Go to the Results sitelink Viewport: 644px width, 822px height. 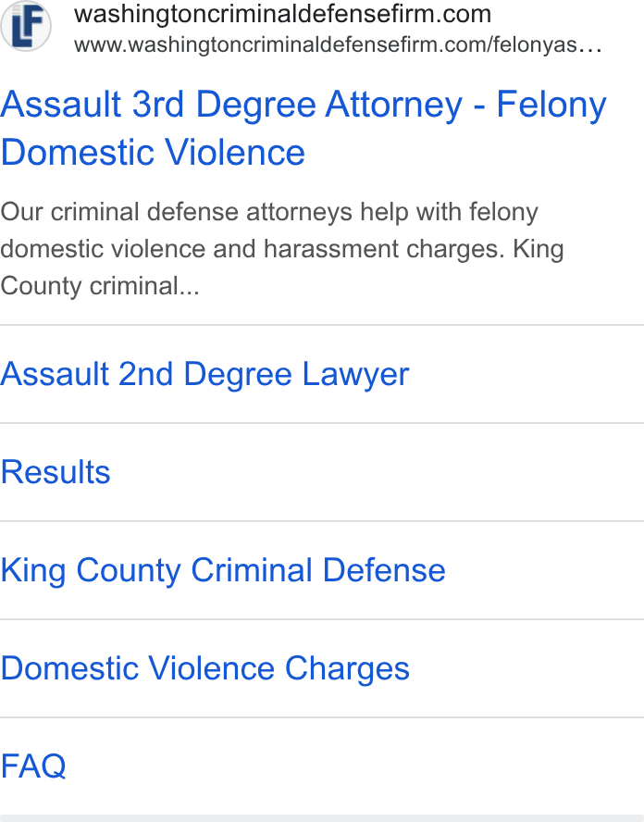[x=56, y=472]
